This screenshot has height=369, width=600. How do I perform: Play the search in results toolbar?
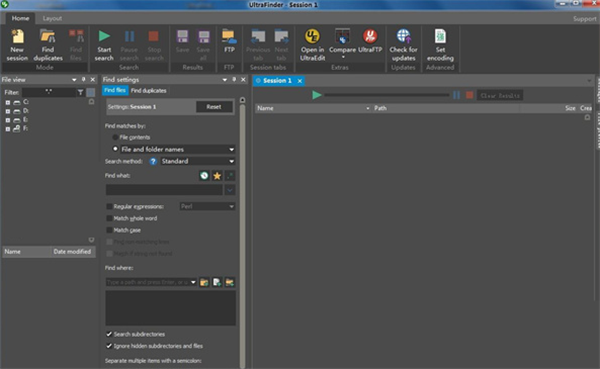pos(316,95)
